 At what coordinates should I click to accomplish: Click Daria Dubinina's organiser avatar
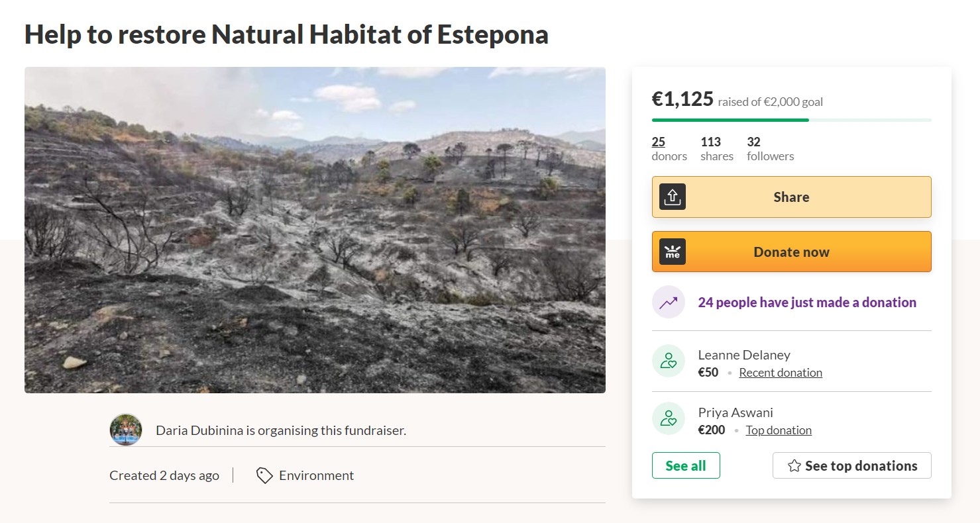click(126, 430)
